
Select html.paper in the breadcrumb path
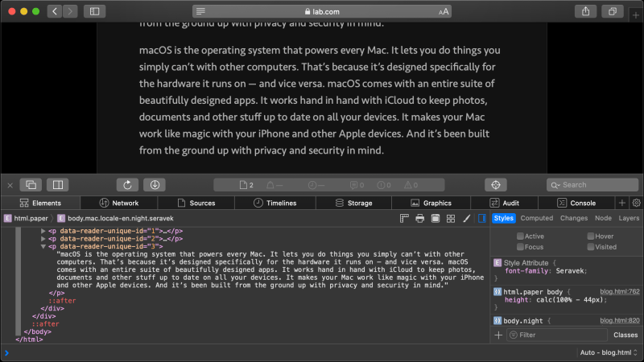tap(26, 218)
